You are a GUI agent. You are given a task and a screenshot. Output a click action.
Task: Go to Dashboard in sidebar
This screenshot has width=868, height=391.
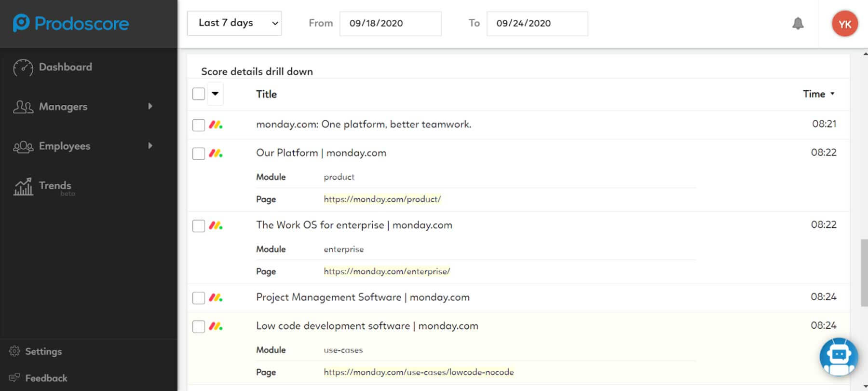pyautogui.click(x=66, y=67)
